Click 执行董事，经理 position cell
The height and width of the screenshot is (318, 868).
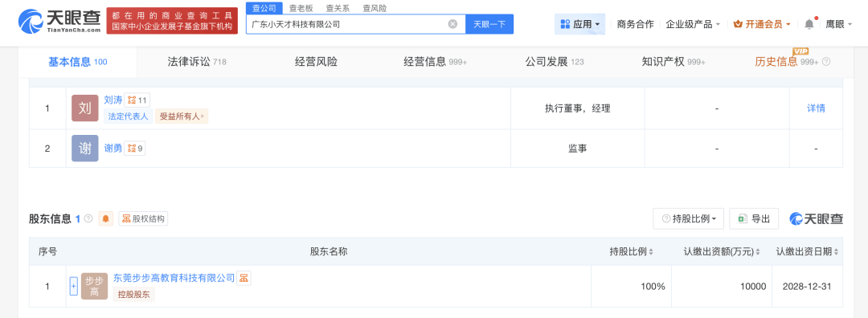[x=577, y=108]
